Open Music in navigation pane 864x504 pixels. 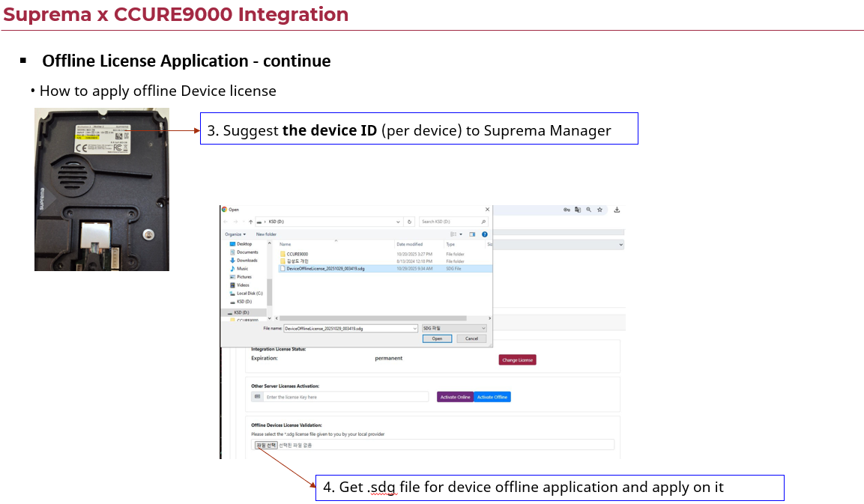pos(239,269)
